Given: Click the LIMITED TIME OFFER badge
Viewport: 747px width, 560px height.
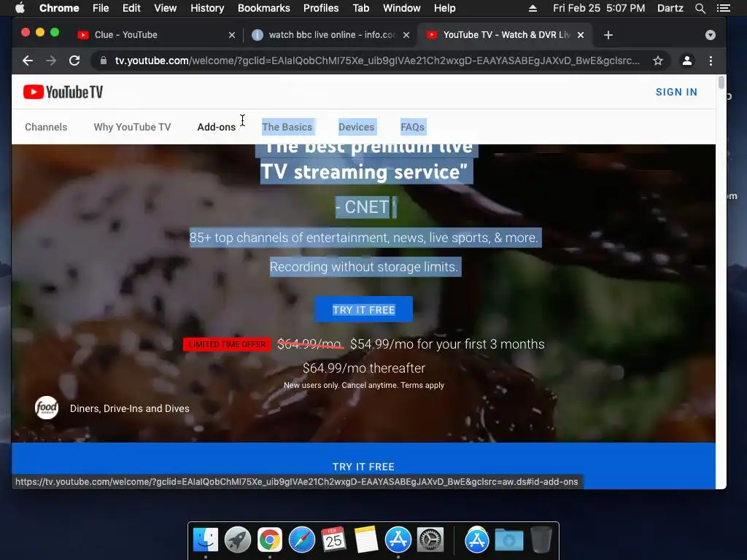Looking at the screenshot, I should point(228,344).
